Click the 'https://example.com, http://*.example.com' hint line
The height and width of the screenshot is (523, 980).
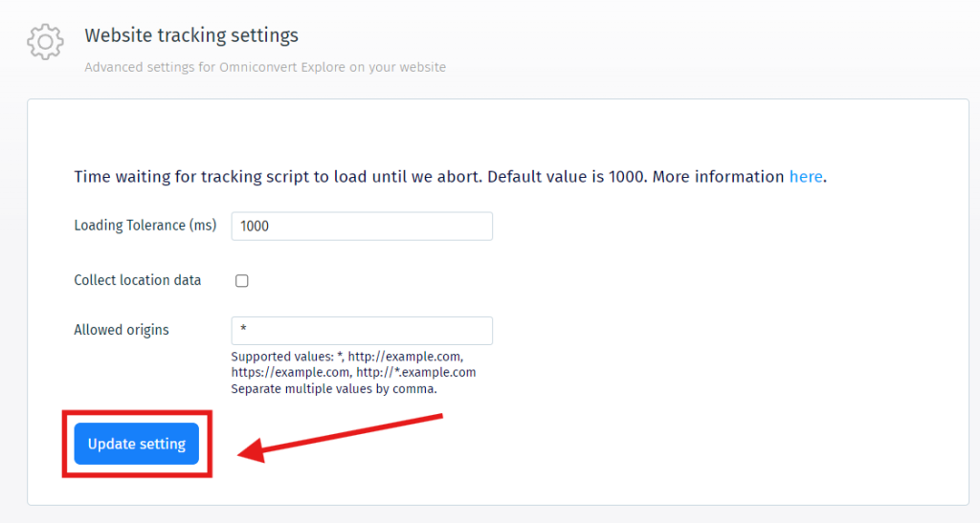(353, 373)
